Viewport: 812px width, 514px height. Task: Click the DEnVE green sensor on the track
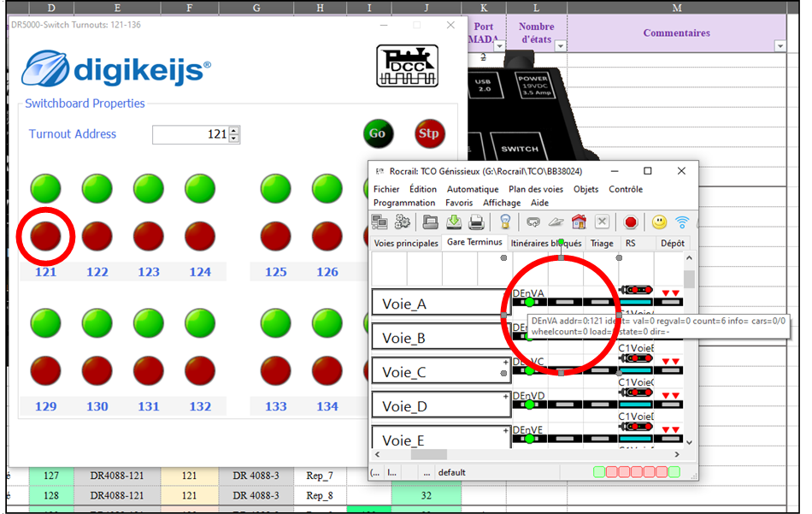point(529,439)
